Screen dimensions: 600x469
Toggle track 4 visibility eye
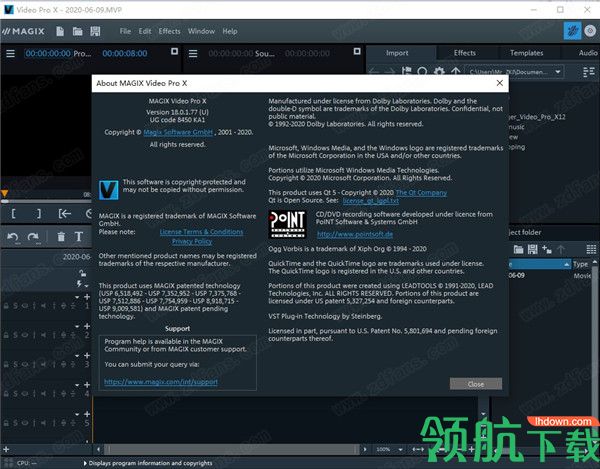tap(24, 394)
